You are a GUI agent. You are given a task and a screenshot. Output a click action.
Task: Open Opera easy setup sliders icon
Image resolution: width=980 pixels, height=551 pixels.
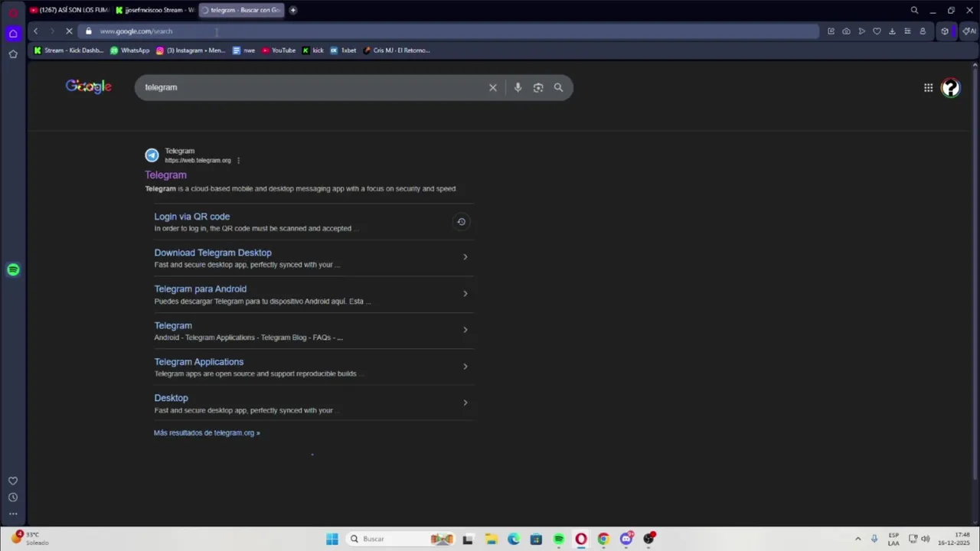point(907,31)
